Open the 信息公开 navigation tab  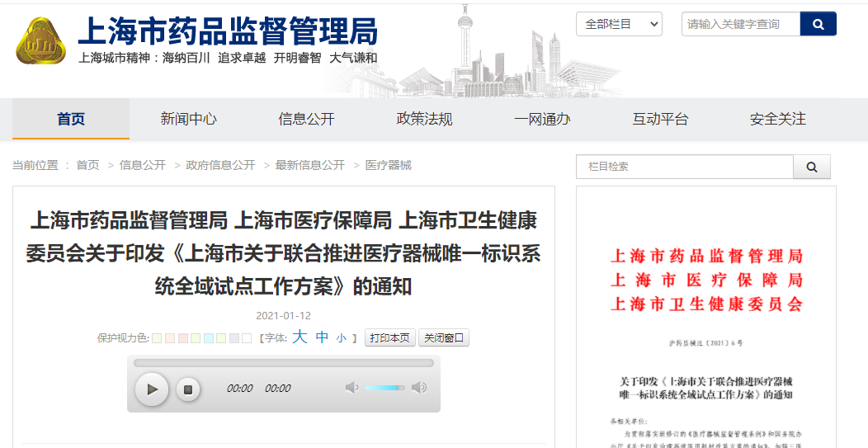(x=306, y=119)
